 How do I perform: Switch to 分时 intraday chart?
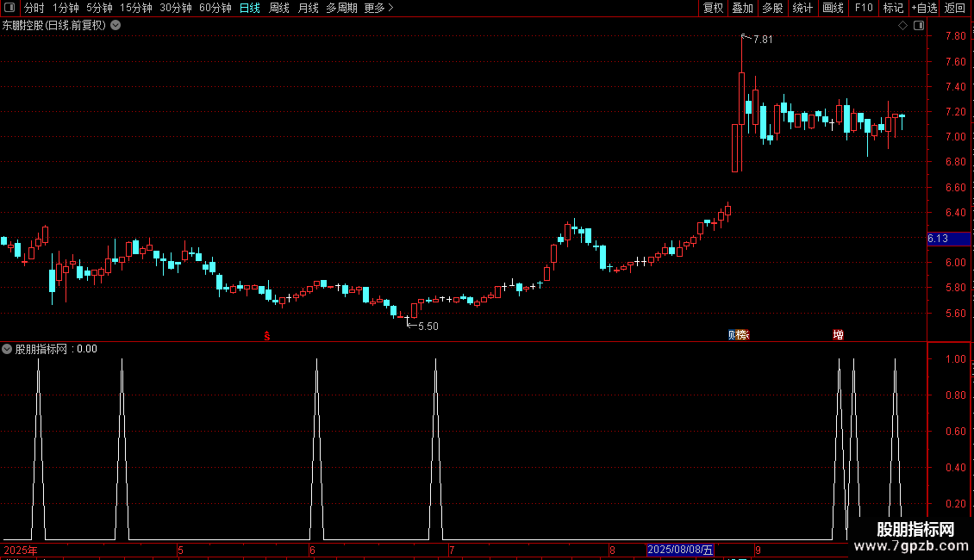pos(34,8)
